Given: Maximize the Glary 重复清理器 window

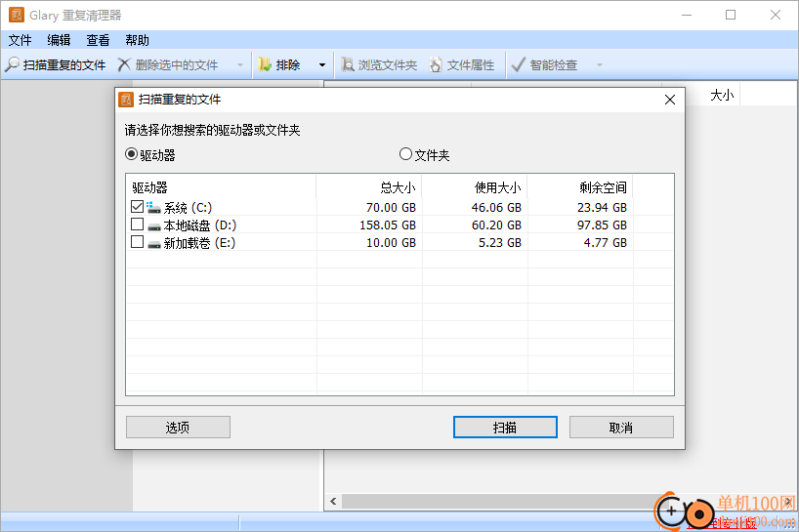Looking at the screenshot, I should (731, 15).
